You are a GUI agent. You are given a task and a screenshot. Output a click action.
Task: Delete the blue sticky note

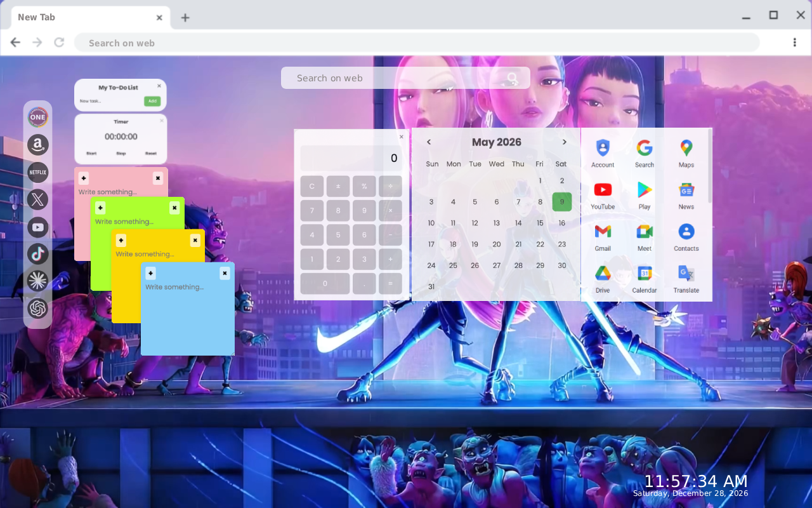pyautogui.click(x=225, y=274)
